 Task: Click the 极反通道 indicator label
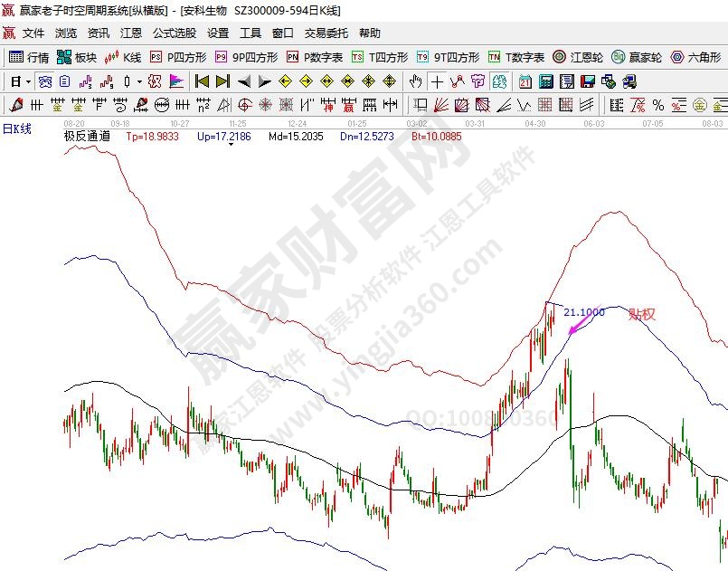coord(86,137)
